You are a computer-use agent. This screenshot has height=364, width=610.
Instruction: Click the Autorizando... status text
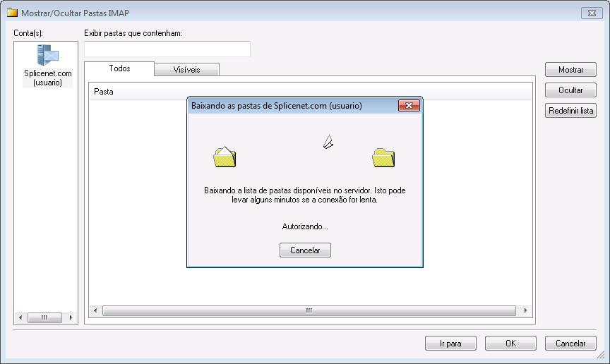pos(305,226)
